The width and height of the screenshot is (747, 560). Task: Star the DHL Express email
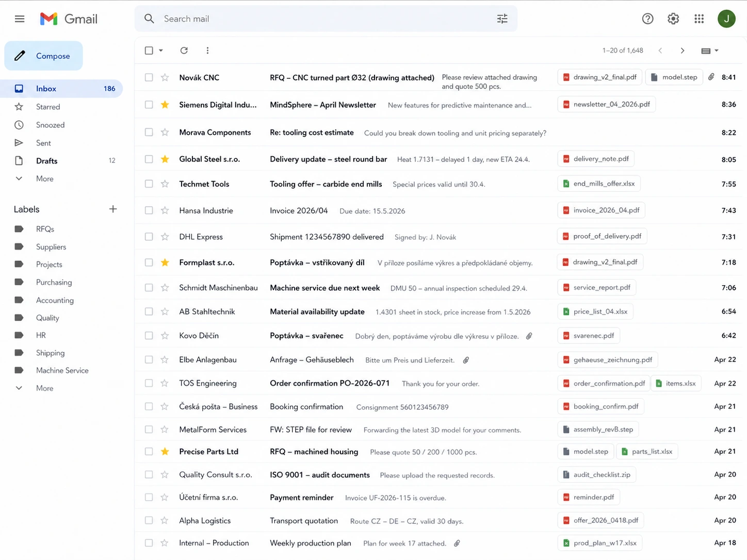[165, 237]
